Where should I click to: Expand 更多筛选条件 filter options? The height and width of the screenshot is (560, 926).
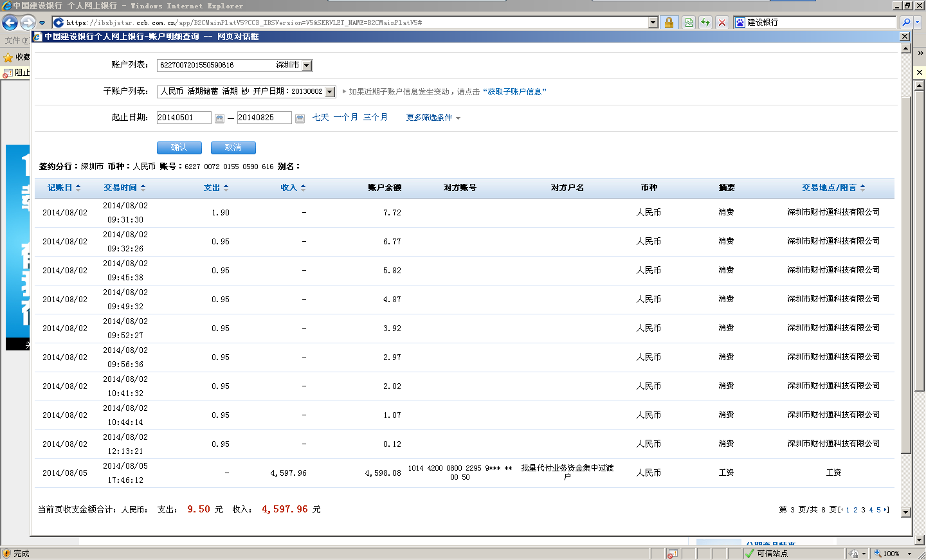tap(433, 118)
